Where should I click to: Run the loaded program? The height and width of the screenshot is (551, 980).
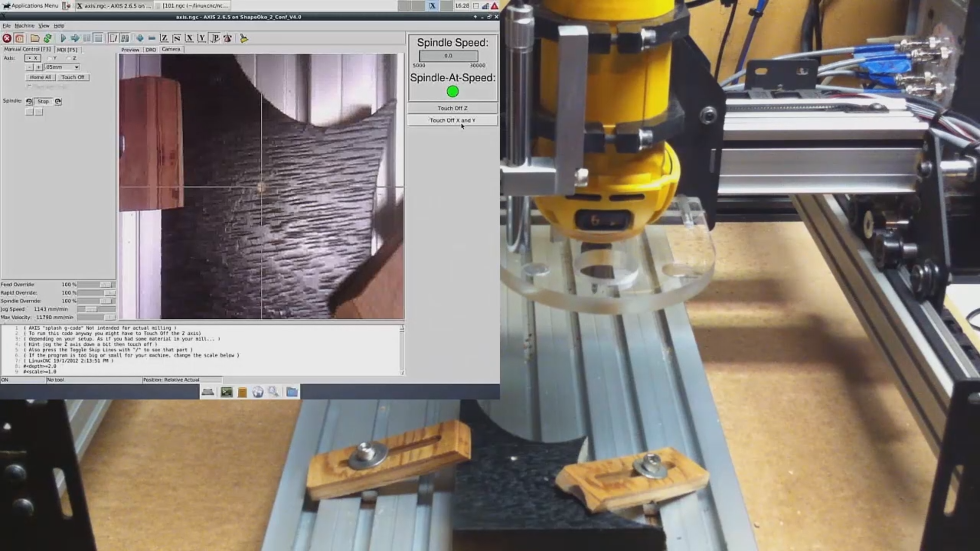coord(63,38)
